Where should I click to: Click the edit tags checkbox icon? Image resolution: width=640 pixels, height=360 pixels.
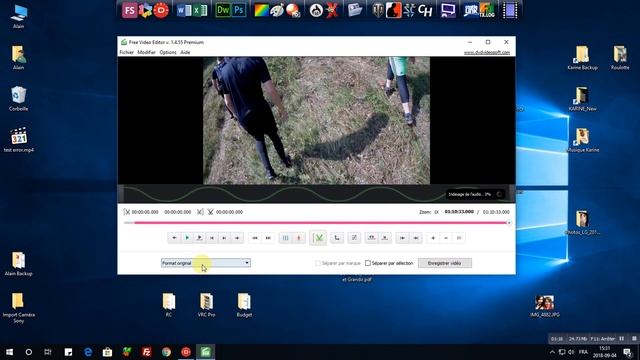354,238
